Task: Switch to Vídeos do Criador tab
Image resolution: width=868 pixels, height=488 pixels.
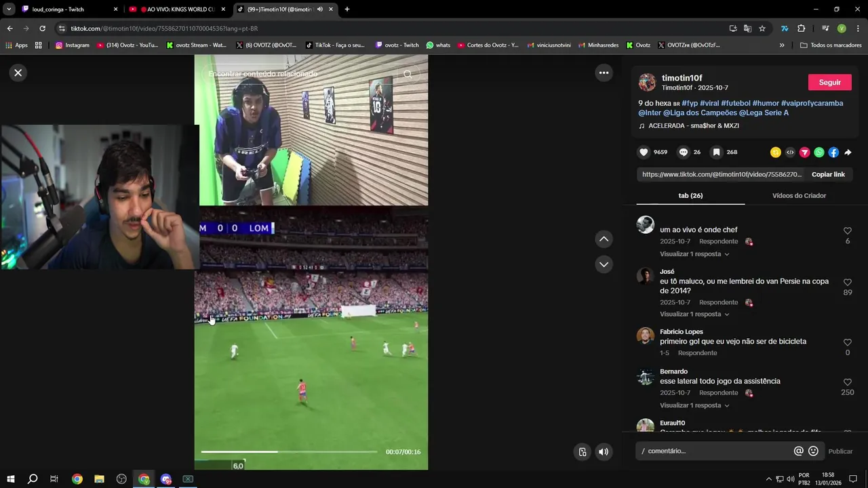Action: tap(799, 195)
